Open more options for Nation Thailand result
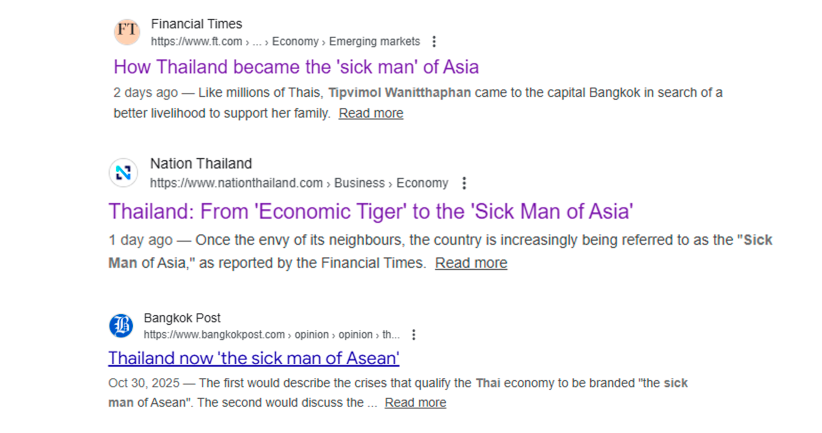This screenshot has height=433, width=822. click(x=464, y=183)
